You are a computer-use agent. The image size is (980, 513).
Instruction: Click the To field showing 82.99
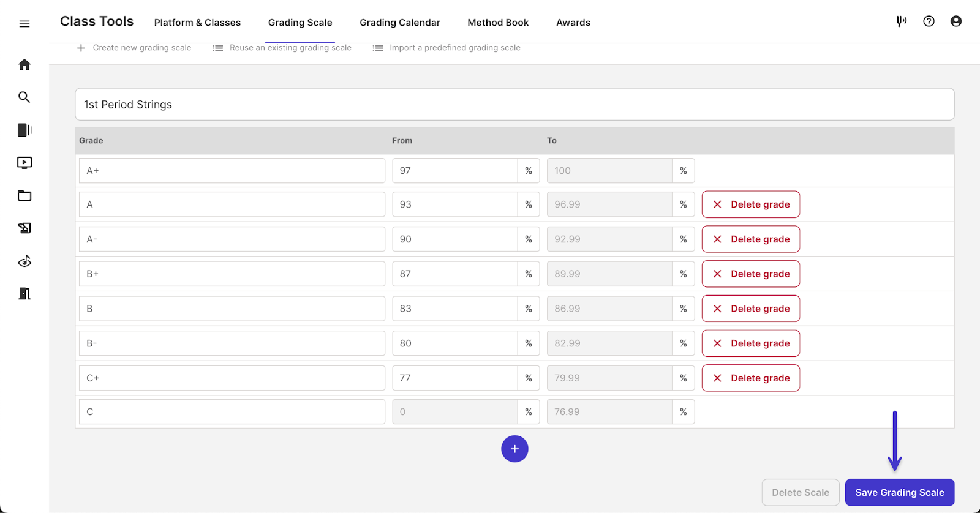609,343
